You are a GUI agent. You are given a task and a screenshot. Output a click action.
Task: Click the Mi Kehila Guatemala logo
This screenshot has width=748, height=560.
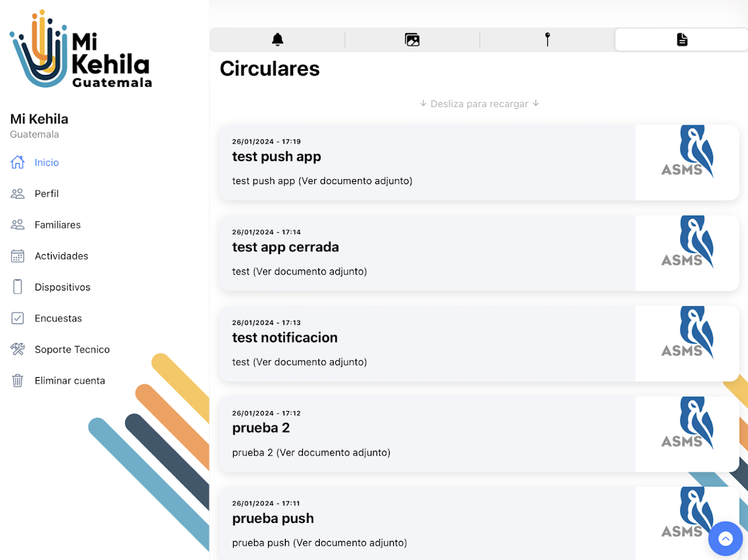point(80,49)
